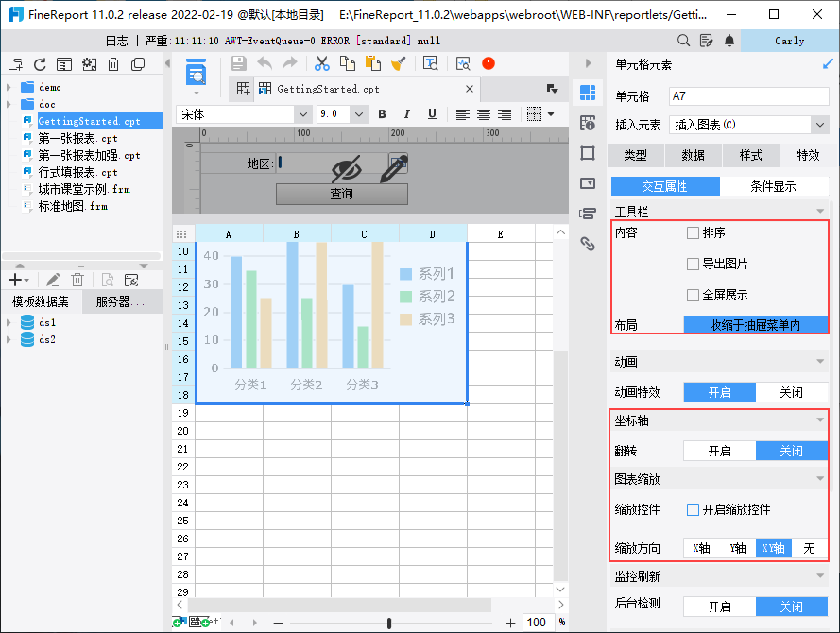Switch to the 类型 tab

pyautogui.click(x=635, y=155)
